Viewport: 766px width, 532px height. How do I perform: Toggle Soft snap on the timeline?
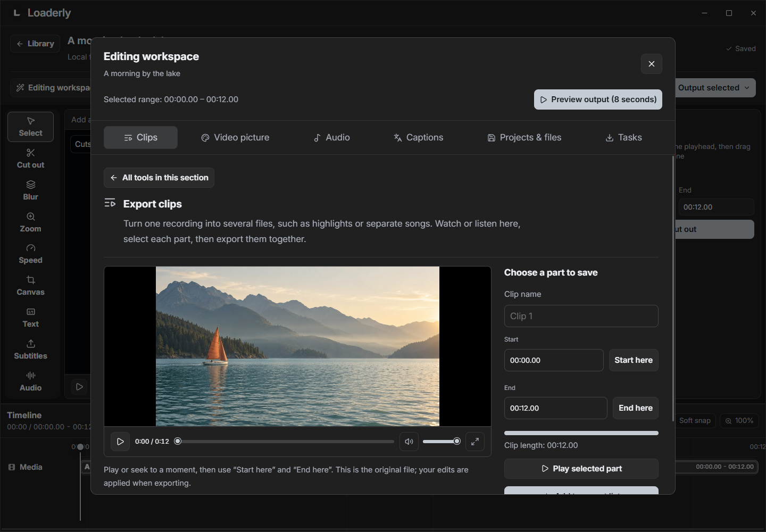pyautogui.click(x=695, y=421)
